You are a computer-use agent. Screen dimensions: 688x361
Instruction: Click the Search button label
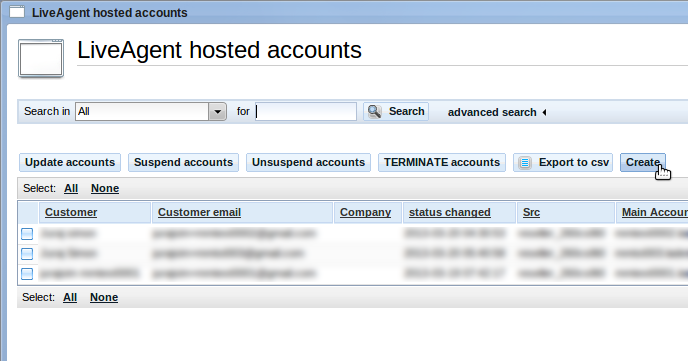coord(406,111)
